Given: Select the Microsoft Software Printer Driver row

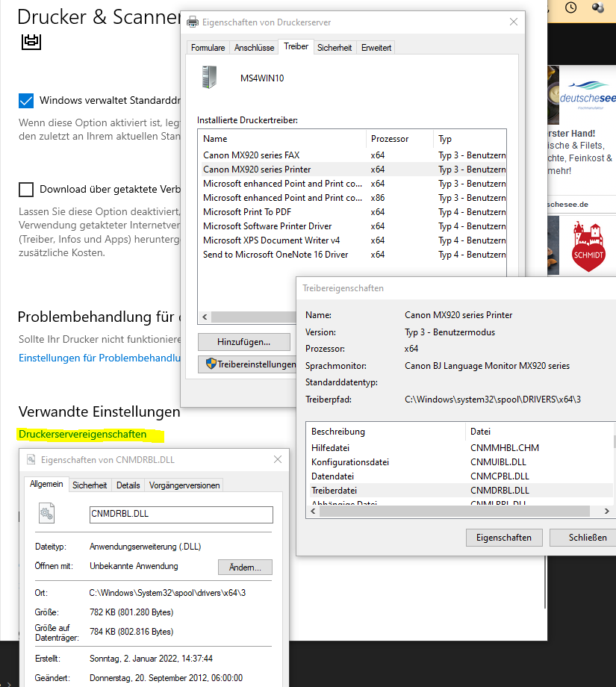Looking at the screenshot, I should pos(352,226).
